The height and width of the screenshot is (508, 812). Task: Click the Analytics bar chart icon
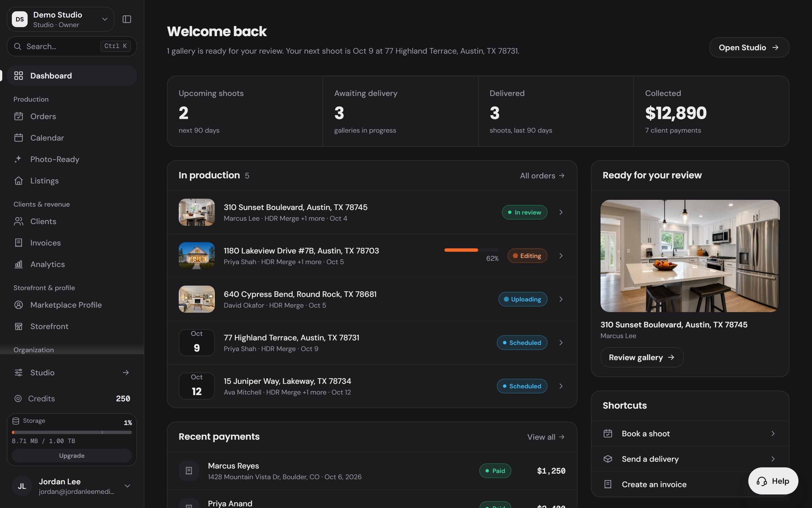(x=18, y=264)
